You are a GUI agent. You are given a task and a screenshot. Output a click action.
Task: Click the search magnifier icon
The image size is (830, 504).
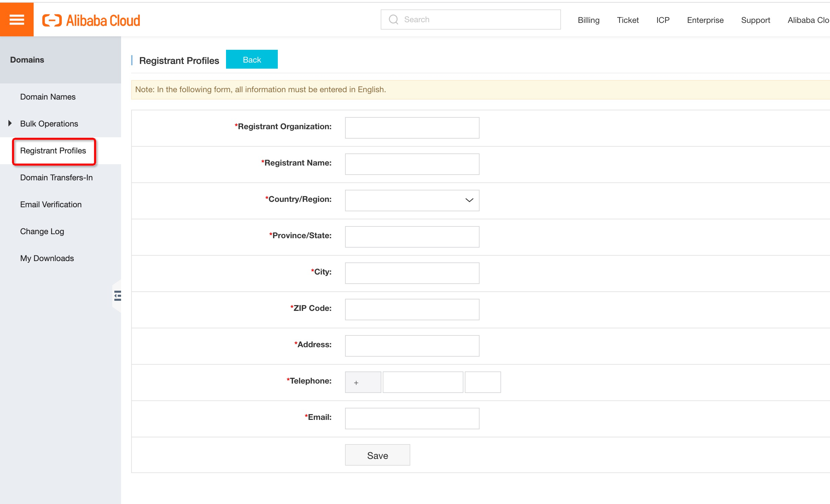pos(393,20)
